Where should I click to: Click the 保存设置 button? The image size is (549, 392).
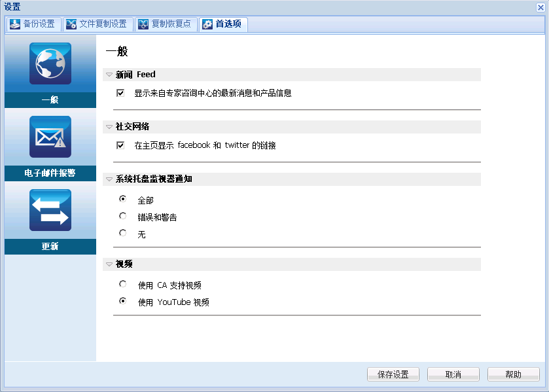click(x=393, y=374)
